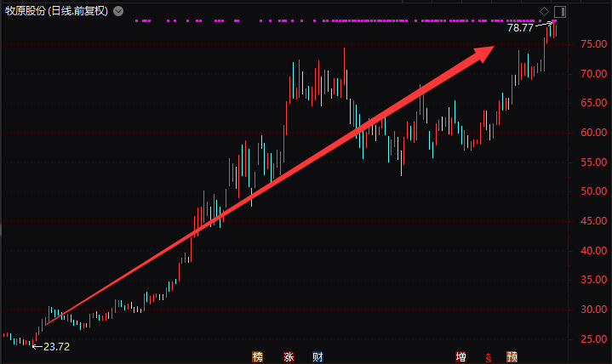The image size is (612, 364).
Task: Open the 预 earnings forecast marker
Action: [512, 356]
